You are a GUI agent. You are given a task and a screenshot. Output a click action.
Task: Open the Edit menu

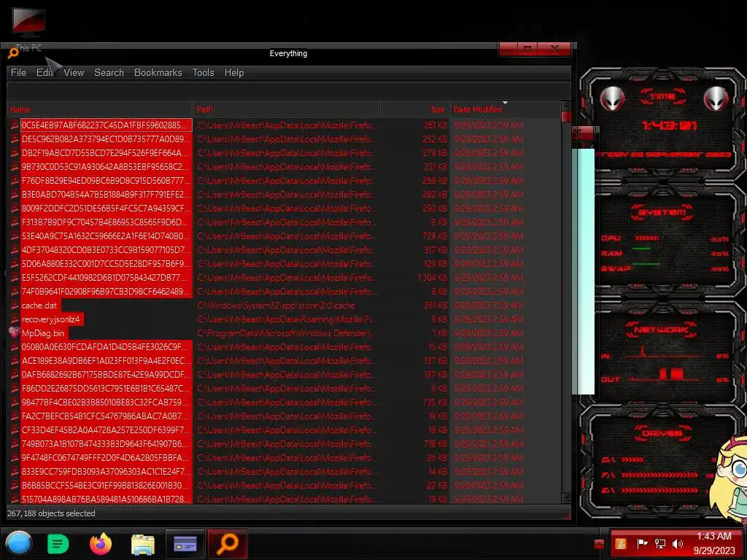coord(44,72)
